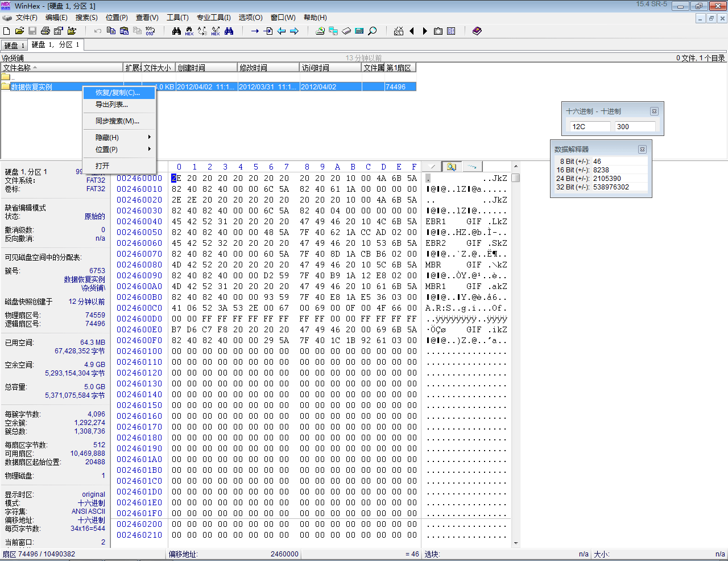Click the Replace Hex Values icon
The image size is (728, 561).
[216, 31]
